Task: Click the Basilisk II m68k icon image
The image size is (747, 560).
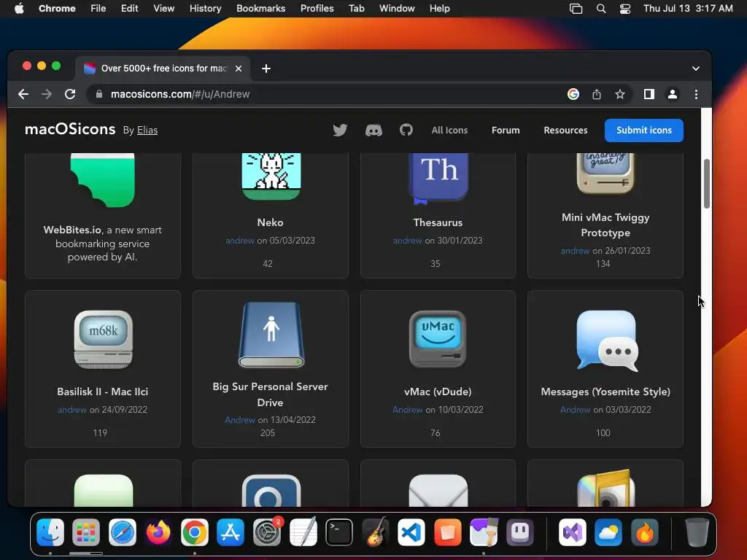Action: 104,340
